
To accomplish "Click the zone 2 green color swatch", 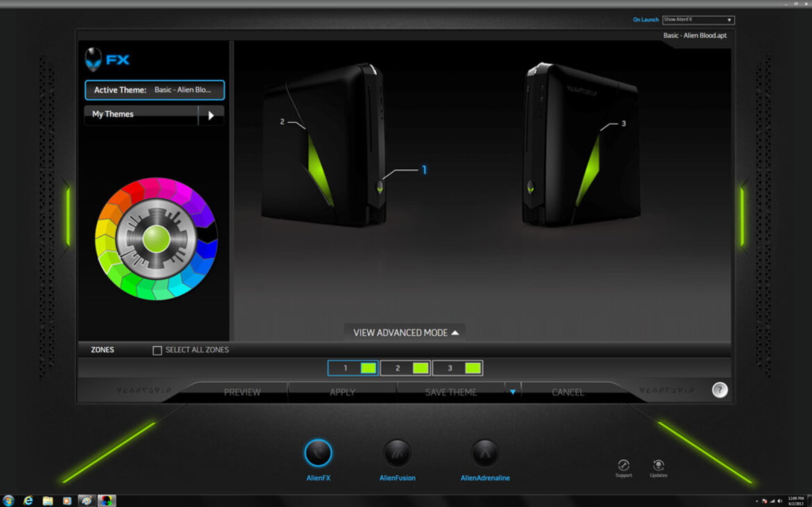I will [x=421, y=368].
